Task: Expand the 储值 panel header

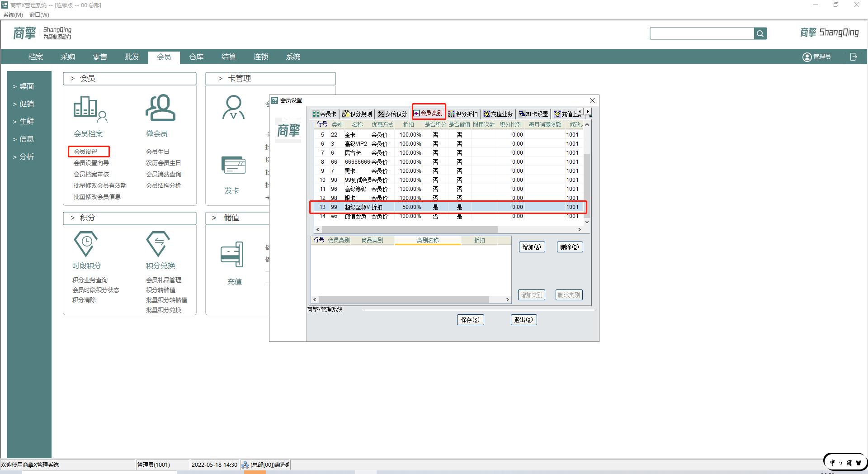Action: tap(237, 218)
